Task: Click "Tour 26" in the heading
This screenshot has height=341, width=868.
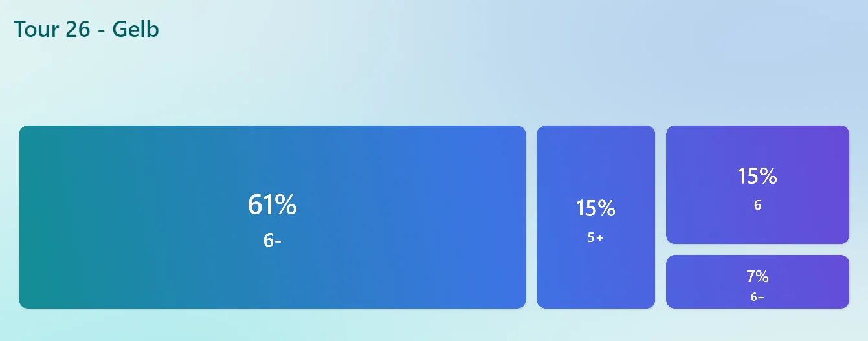Action: coord(52,29)
